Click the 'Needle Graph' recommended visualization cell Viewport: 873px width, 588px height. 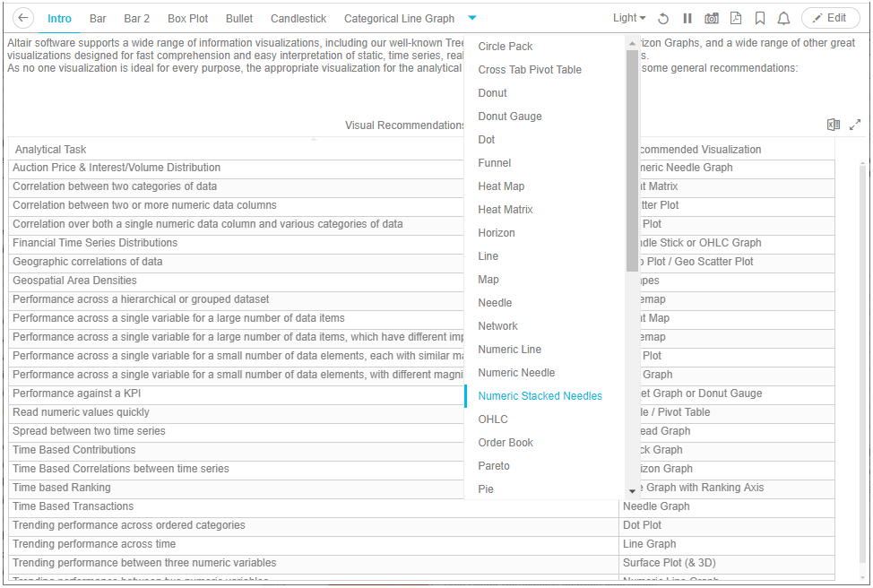pos(727,506)
